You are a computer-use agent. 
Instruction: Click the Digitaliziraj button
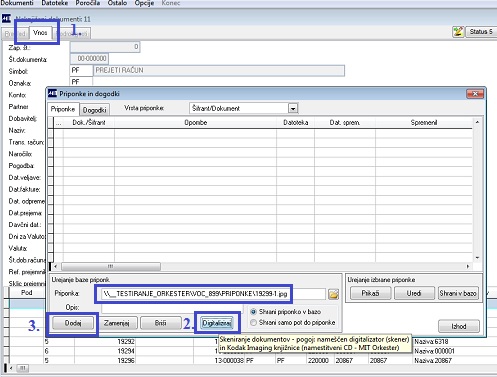coord(217,323)
